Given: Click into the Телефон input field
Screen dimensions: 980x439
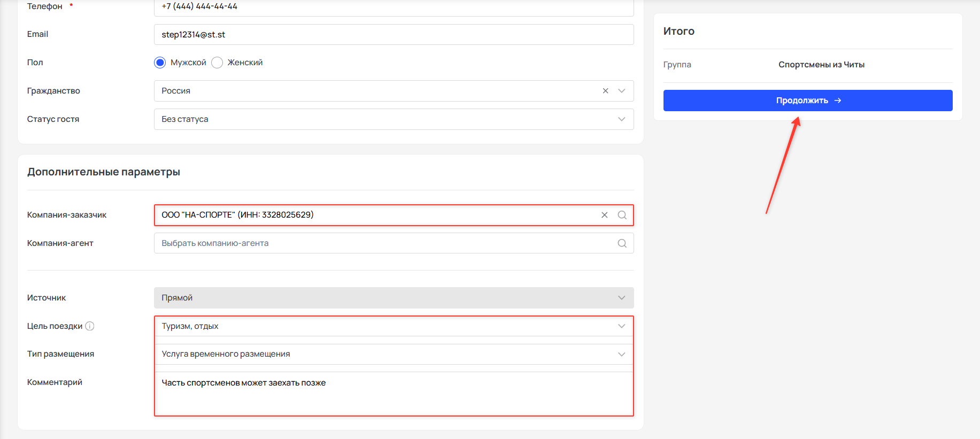Looking at the screenshot, I should coord(394,7).
